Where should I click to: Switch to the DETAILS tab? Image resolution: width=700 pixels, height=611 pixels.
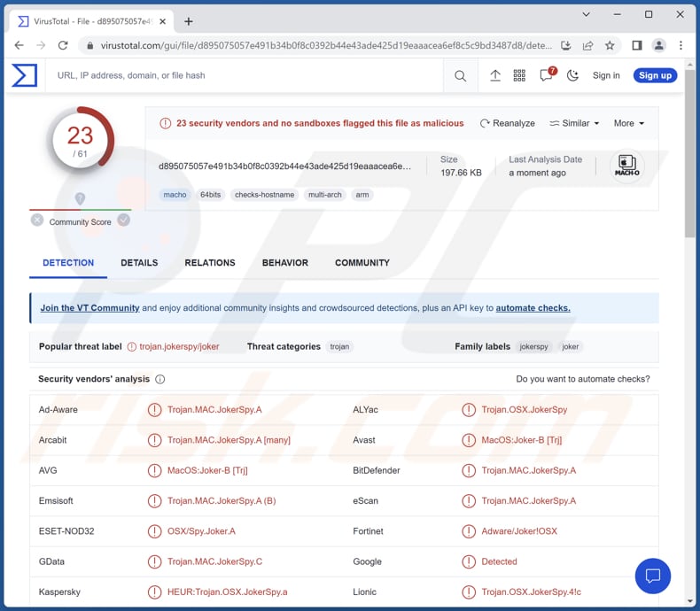[x=139, y=263]
